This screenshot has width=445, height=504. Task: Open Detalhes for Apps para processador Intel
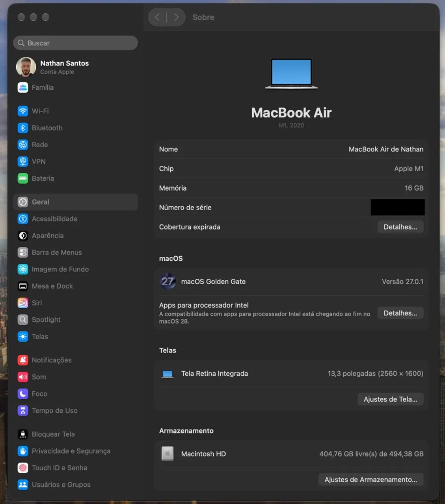(400, 313)
